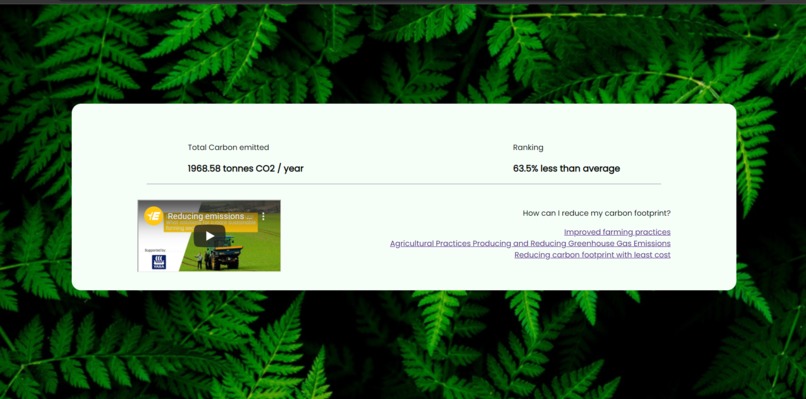Viewport: 806px width, 399px height.
Task: Play the embedded Reducing emissions video
Action: point(209,236)
